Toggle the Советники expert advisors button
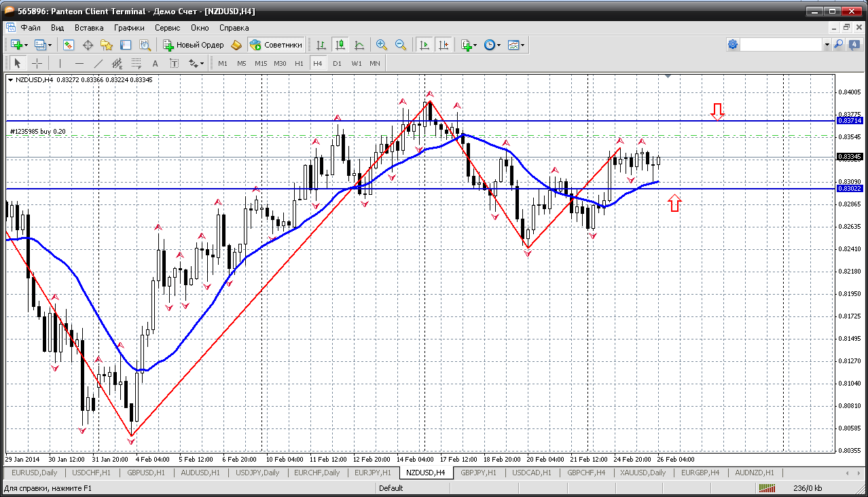The height and width of the screenshot is (497, 868). (276, 45)
